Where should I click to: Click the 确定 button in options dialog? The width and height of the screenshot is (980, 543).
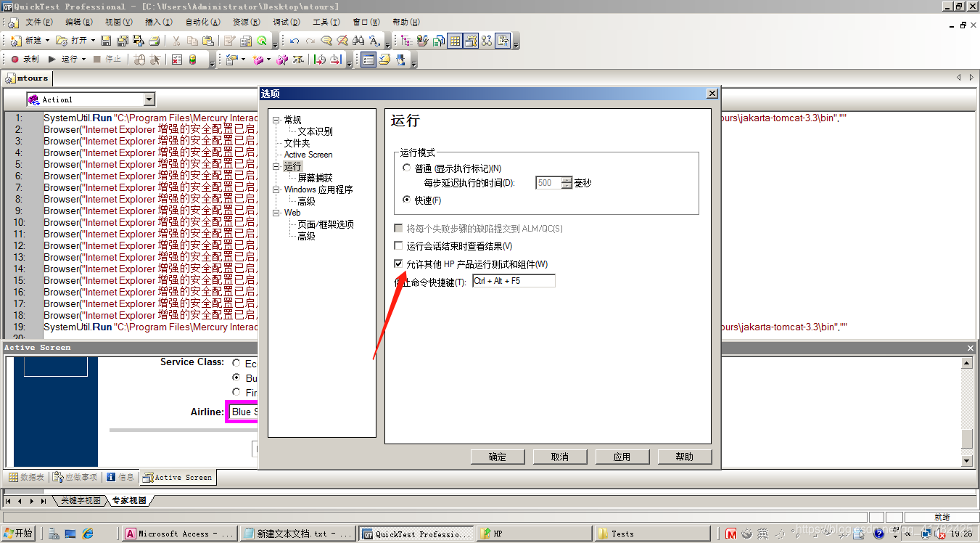[498, 457]
